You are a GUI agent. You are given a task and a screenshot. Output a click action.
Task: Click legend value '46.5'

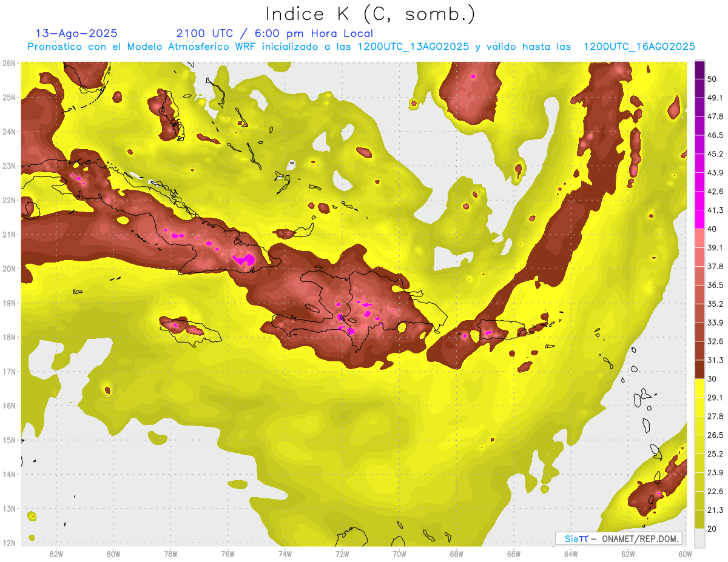pyautogui.click(x=715, y=135)
